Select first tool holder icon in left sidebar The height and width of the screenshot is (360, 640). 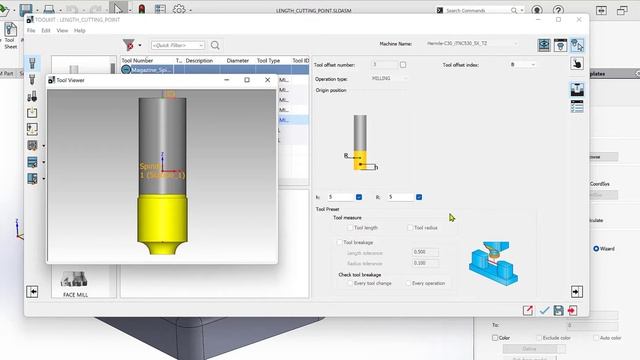[32, 63]
